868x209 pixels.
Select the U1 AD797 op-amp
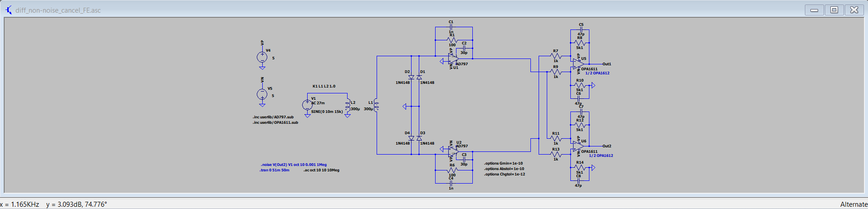453,60
